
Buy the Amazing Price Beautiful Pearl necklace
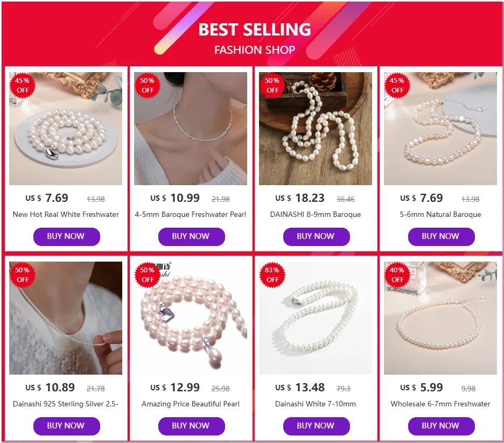point(192,426)
